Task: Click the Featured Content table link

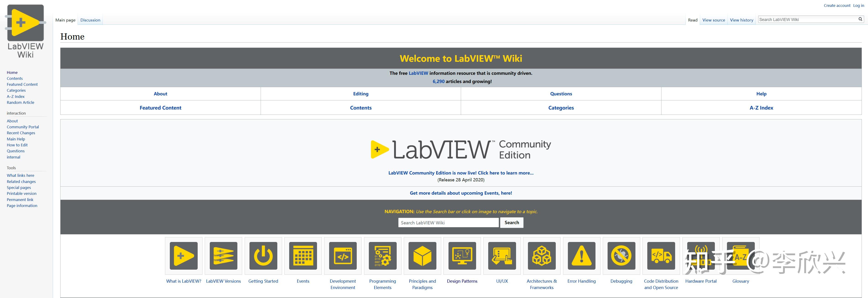Action: (160, 107)
